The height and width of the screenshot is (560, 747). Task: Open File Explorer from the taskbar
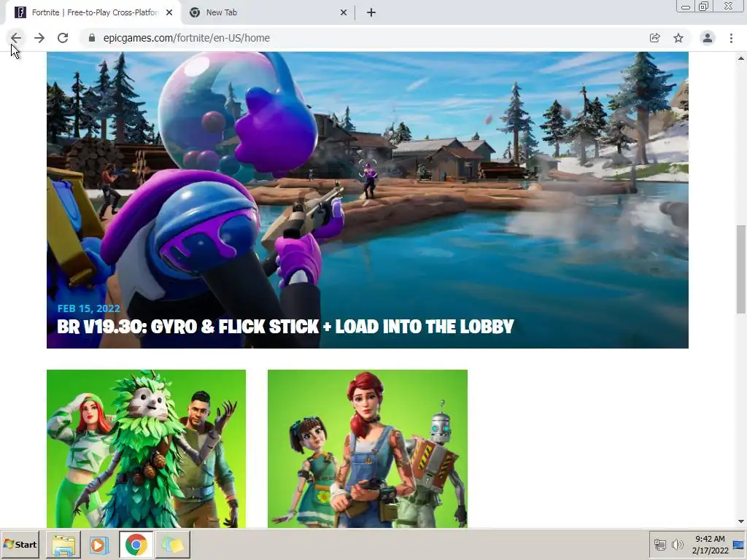point(63,544)
